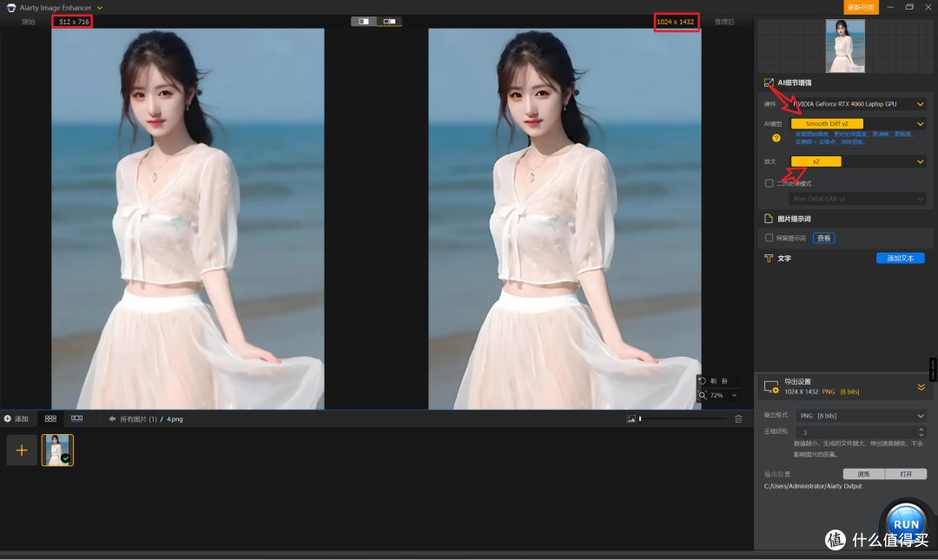Open the AI模型 Smooth Diff v2 dropdown

(858, 124)
